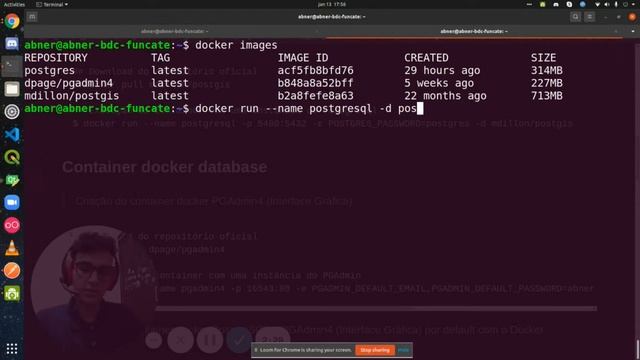640x360 pixels.
Task: Click the new tab button in terminal header
Action: [x=32, y=17]
